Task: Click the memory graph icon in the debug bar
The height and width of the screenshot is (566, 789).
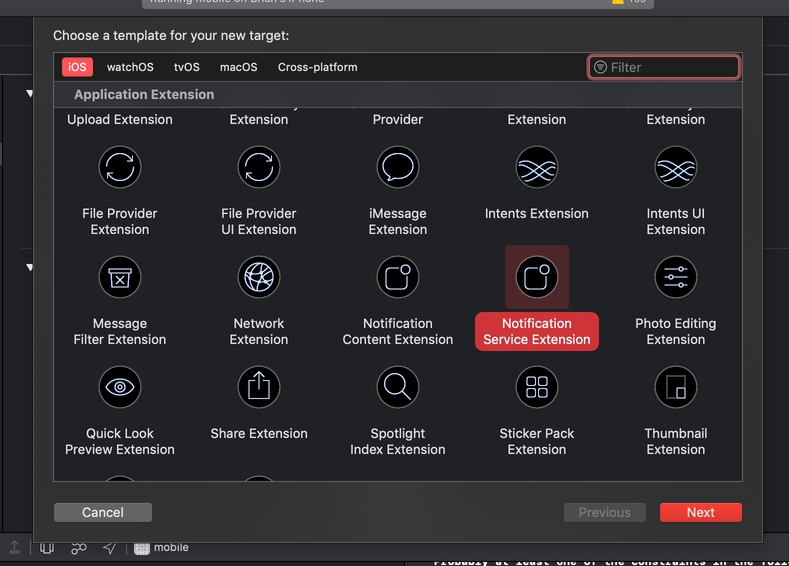Action: [x=78, y=548]
